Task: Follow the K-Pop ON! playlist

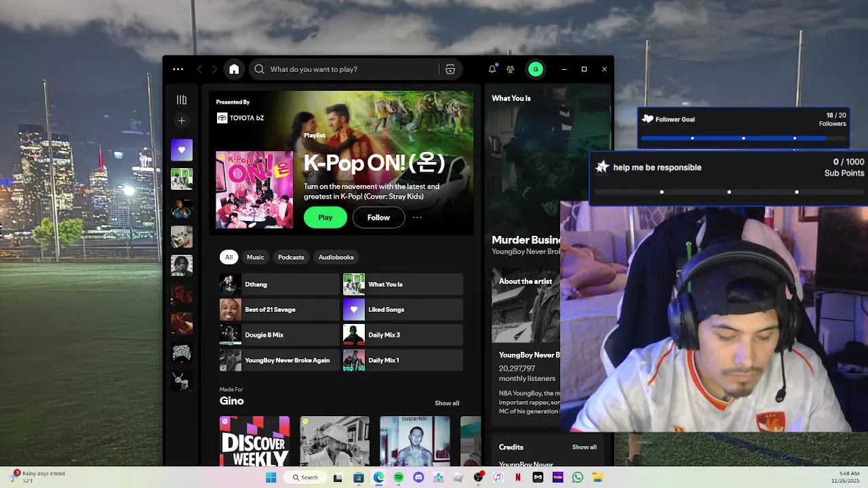Action: (x=378, y=218)
